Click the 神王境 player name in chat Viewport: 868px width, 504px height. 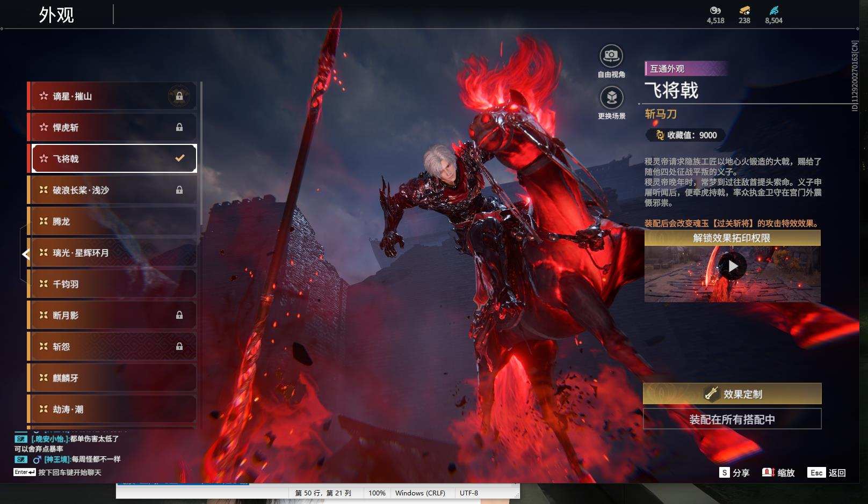pos(57,459)
